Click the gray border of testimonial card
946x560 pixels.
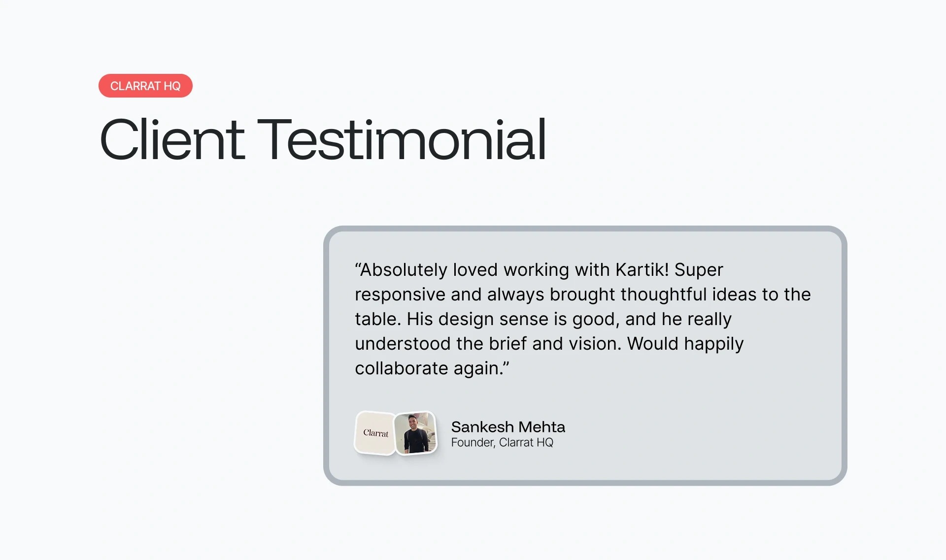coord(585,229)
